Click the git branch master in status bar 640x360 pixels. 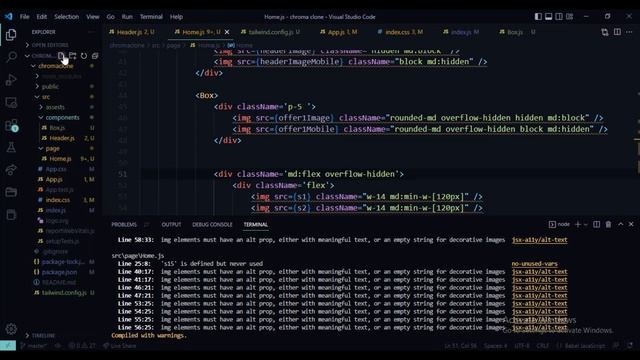tap(33, 346)
